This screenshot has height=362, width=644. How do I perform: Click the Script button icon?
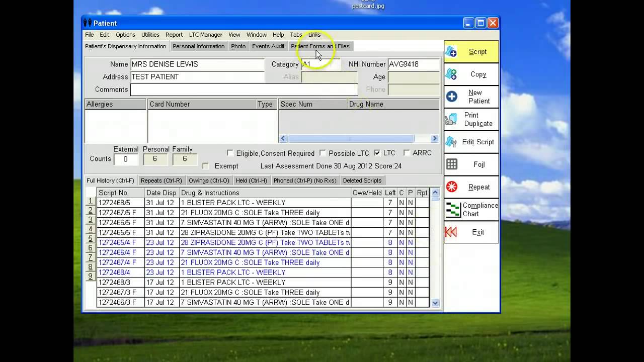tap(451, 52)
